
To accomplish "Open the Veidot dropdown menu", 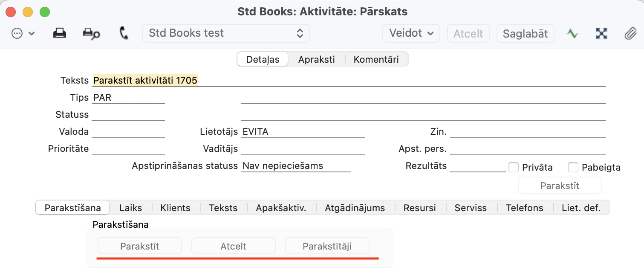I will tap(411, 33).
